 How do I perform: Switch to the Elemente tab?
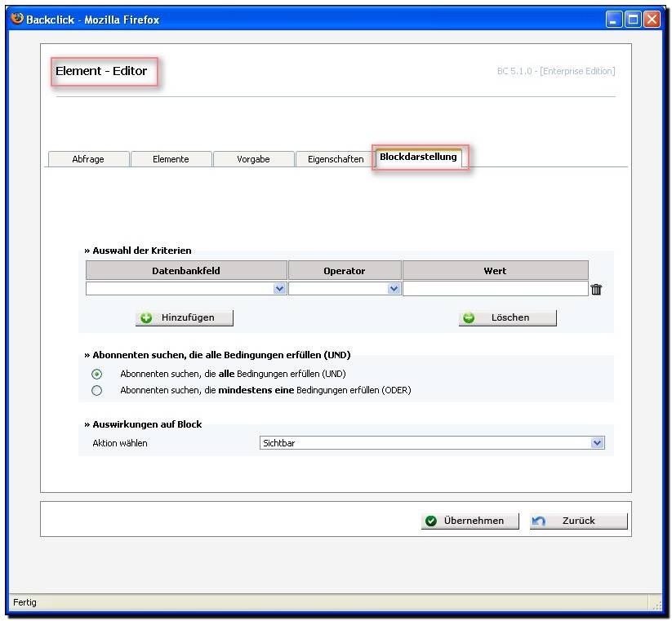click(x=171, y=159)
